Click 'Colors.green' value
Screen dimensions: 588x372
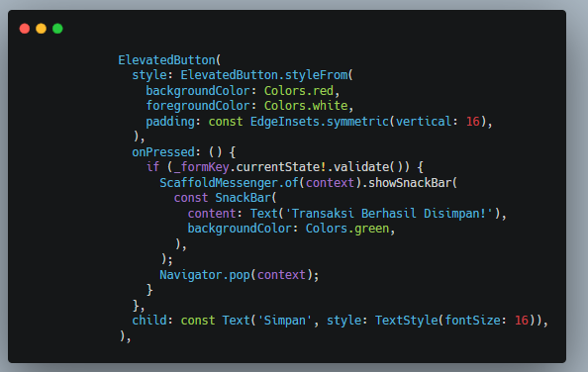coord(347,229)
